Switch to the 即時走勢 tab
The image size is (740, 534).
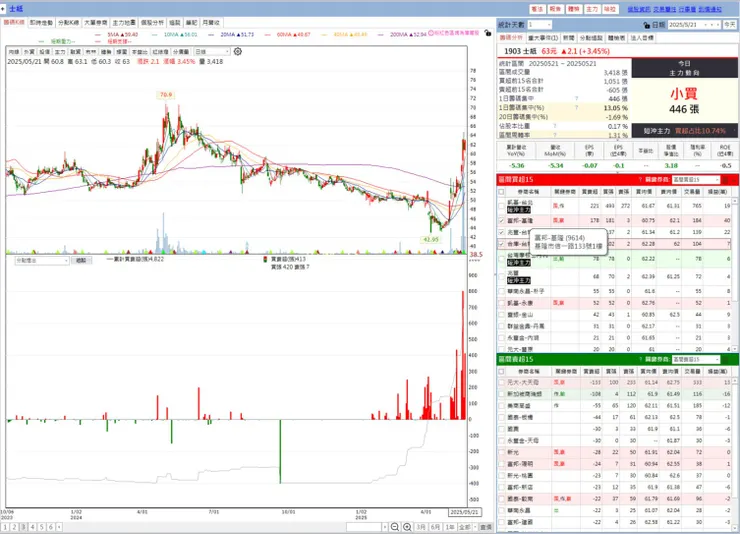(x=42, y=23)
